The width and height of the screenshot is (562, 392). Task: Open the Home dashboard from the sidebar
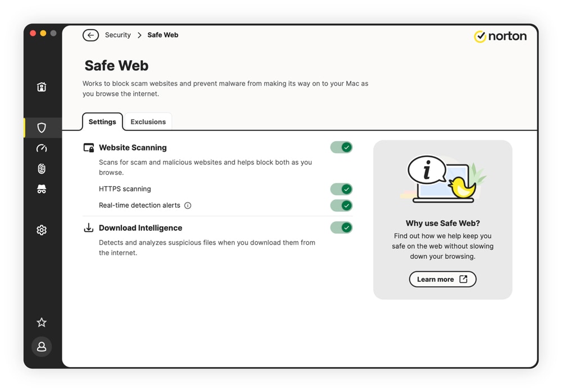click(x=42, y=86)
